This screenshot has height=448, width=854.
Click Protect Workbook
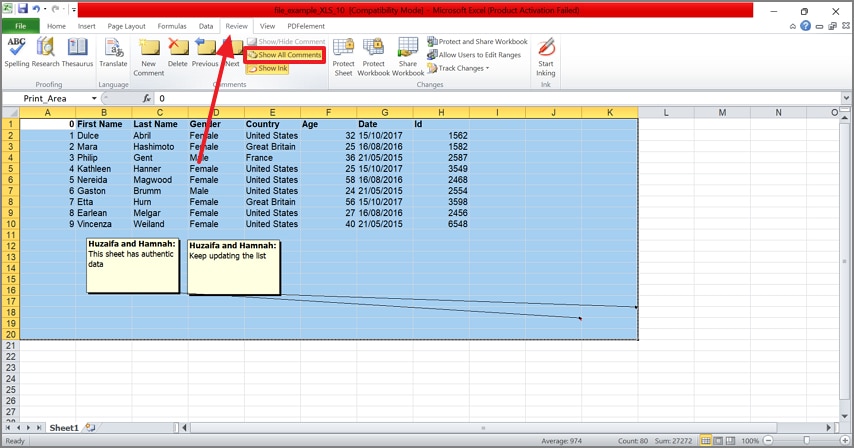point(374,57)
